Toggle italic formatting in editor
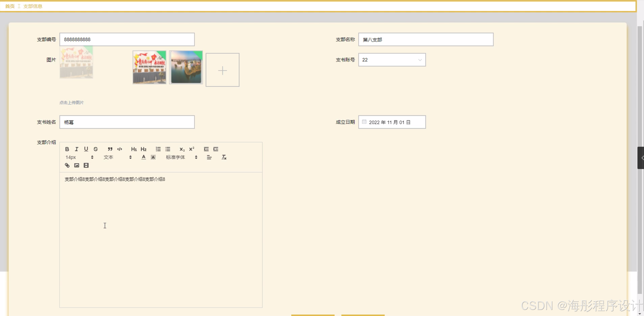644x316 pixels. click(x=77, y=149)
